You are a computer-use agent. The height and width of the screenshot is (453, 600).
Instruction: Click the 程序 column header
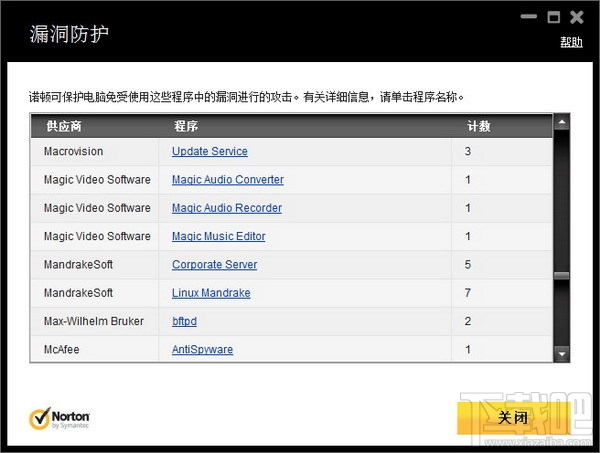point(186,126)
